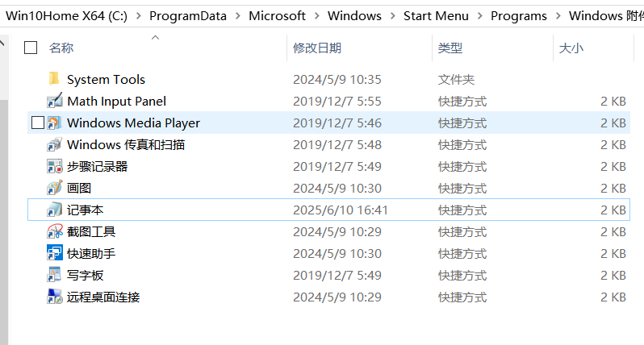Open the chevron after Windows breadcrumb
This screenshot has width=644, height=345.
tap(393, 16)
